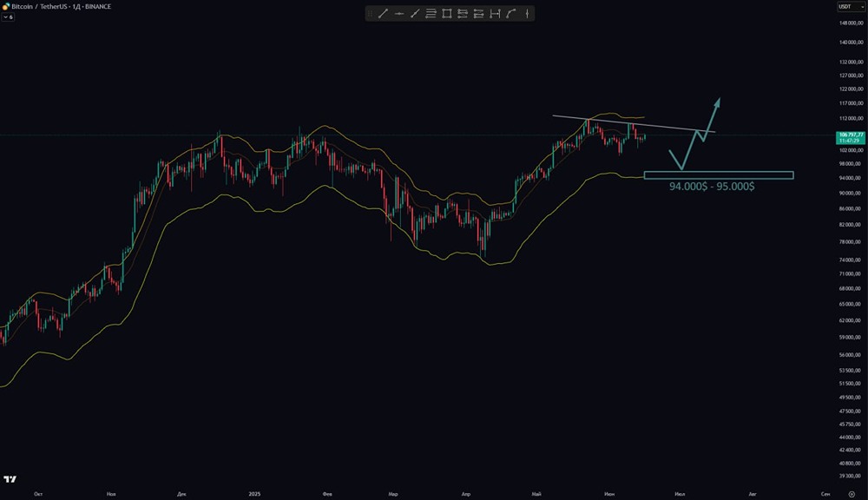Click the Мар label on time axis
The width and height of the screenshot is (868, 500).
(x=393, y=494)
